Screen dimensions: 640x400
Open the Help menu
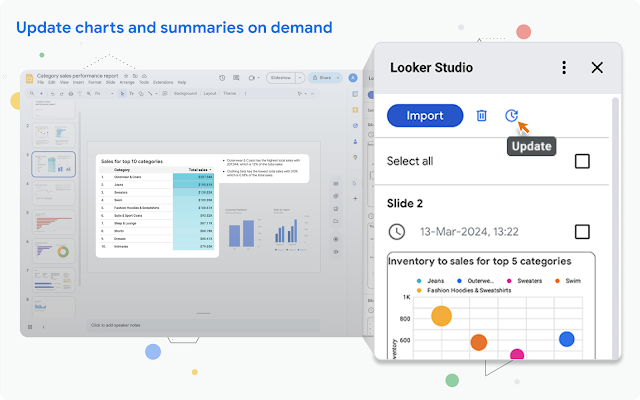[182, 82]
